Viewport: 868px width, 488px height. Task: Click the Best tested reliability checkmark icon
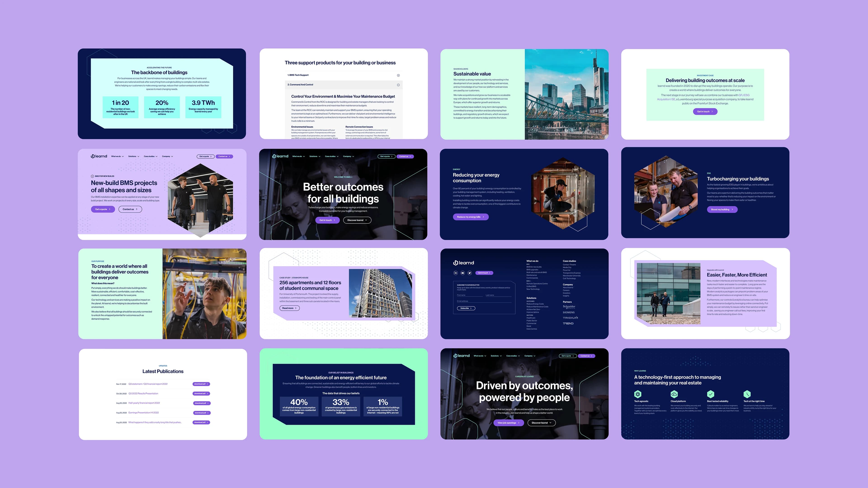(x=711, y=394)
